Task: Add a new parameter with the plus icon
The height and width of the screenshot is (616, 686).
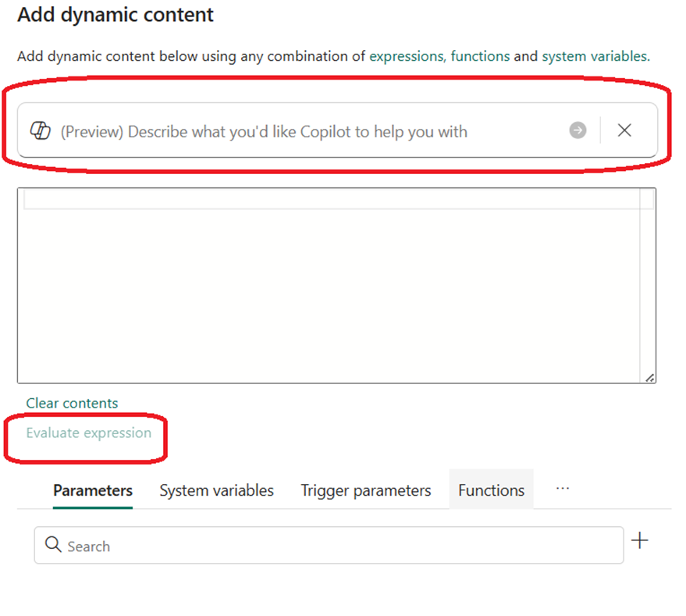Action: coord(639,540)
